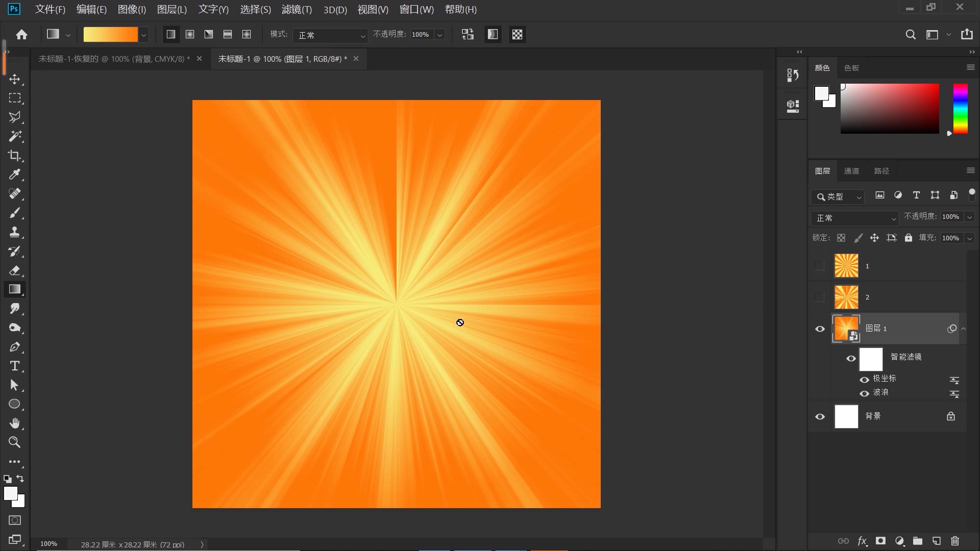The image size is (980, 551).
Task: Swap foreground and background colors
Action: click(x=20, y=479)
